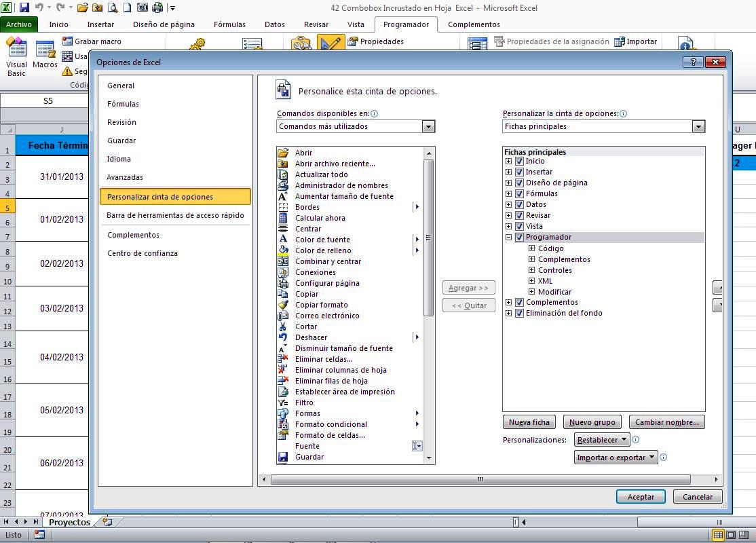Click the Abrir command icon

point(283,153)
